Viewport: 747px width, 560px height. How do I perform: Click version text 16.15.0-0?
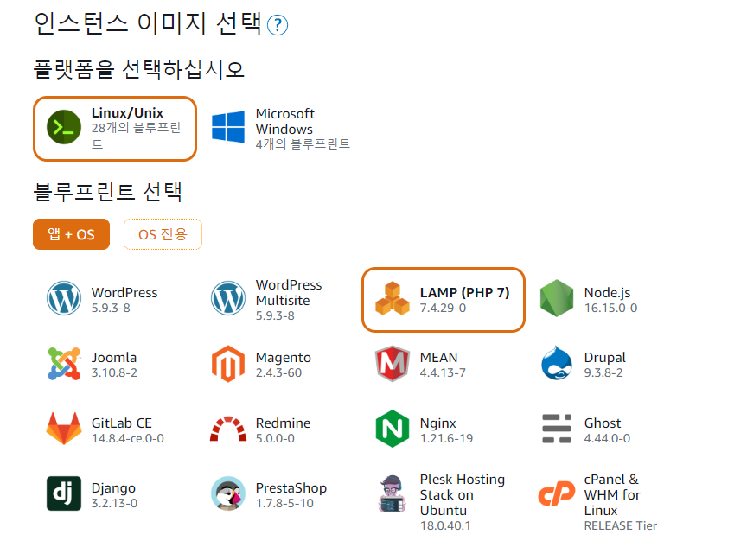pyautogui.click(x=610, y=309)
